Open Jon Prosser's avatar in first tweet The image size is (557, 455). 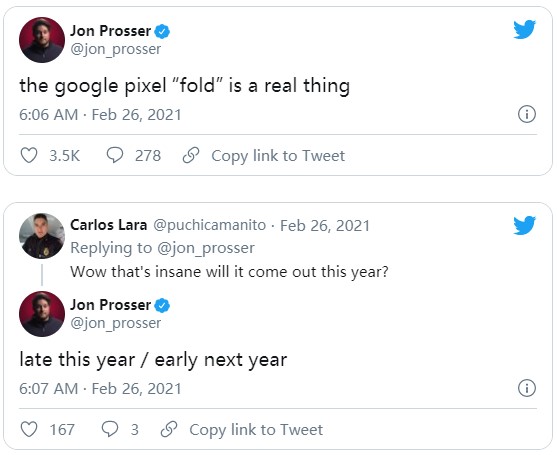coord(42,40)
